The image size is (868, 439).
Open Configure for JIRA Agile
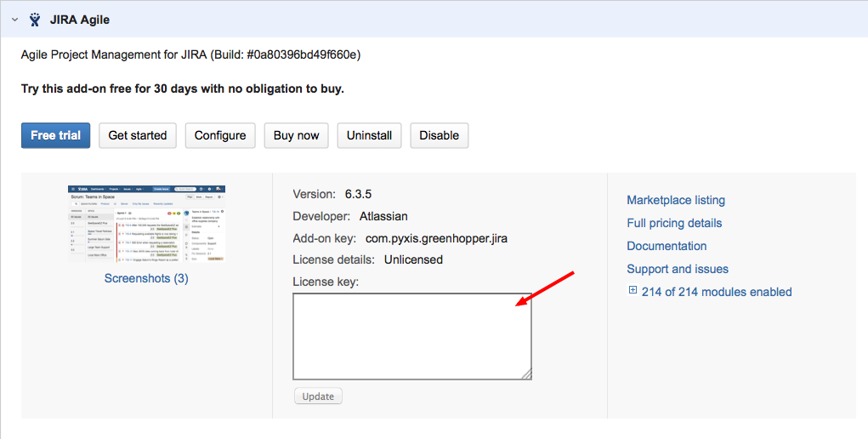[220, 136]
